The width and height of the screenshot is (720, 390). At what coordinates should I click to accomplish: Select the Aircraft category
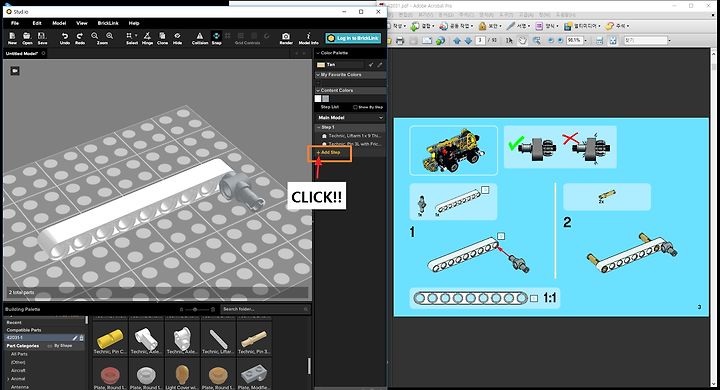coord(18,371)
